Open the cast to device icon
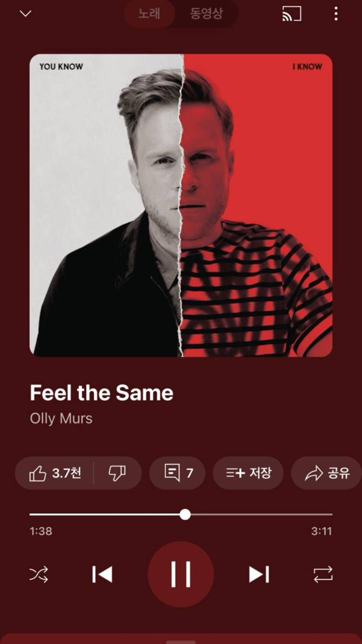 click(x=292, y=14)
